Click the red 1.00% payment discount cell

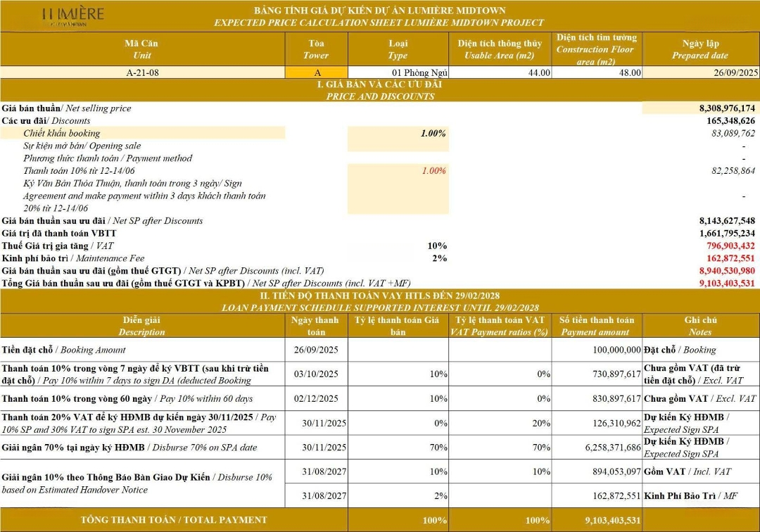click(x=398, y=170)
